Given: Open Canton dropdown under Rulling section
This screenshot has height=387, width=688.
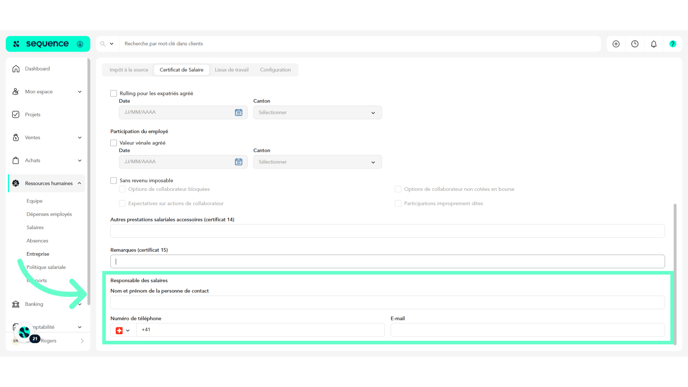Looking at the screenshot, I should [317, 112].
